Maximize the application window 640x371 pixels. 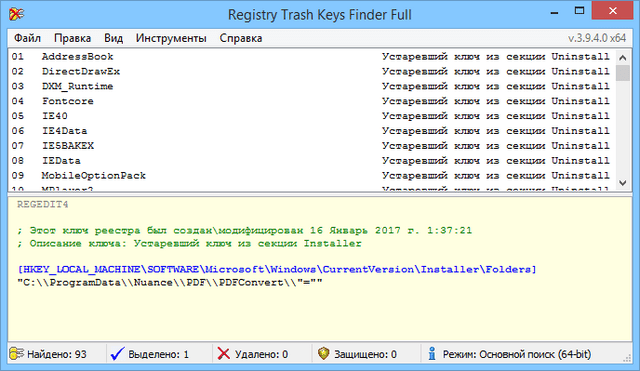click(579, 11)
